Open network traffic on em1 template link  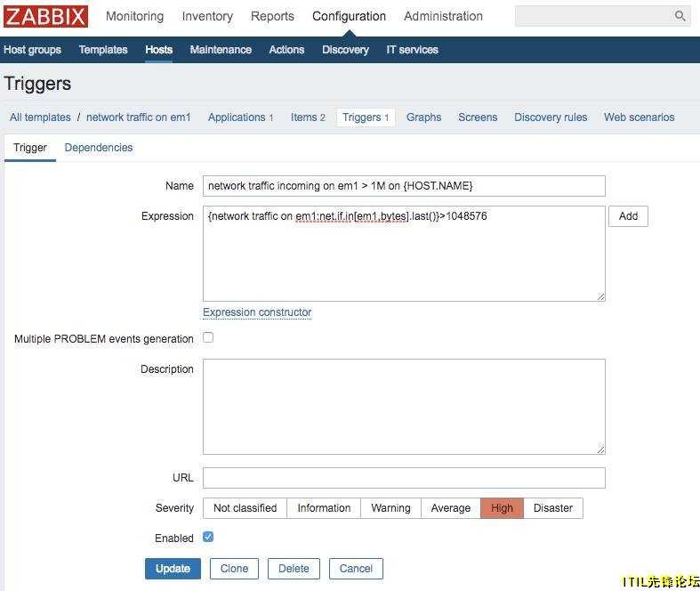(x=139, y=117)
